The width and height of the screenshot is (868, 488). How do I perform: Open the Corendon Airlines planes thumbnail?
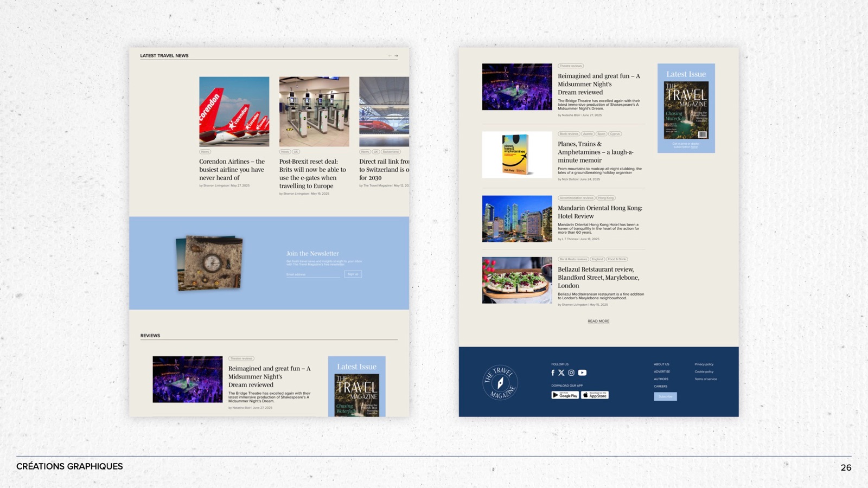coord(234,111)
